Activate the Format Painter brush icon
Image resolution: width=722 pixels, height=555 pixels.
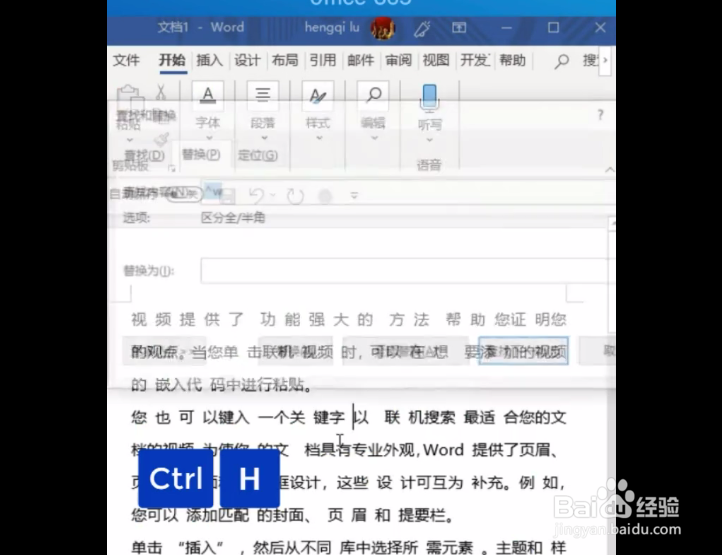(162, 138)
